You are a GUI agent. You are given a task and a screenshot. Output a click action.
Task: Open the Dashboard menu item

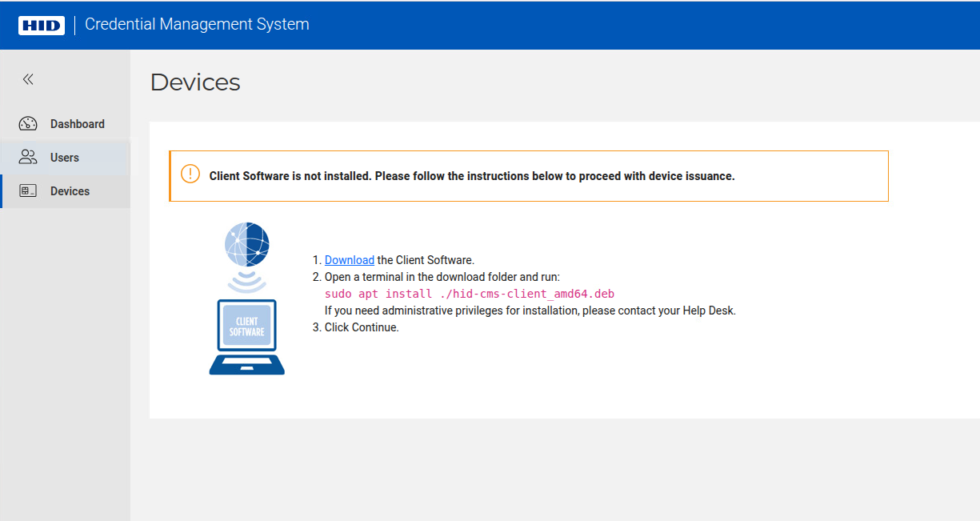tap(65, 124)
